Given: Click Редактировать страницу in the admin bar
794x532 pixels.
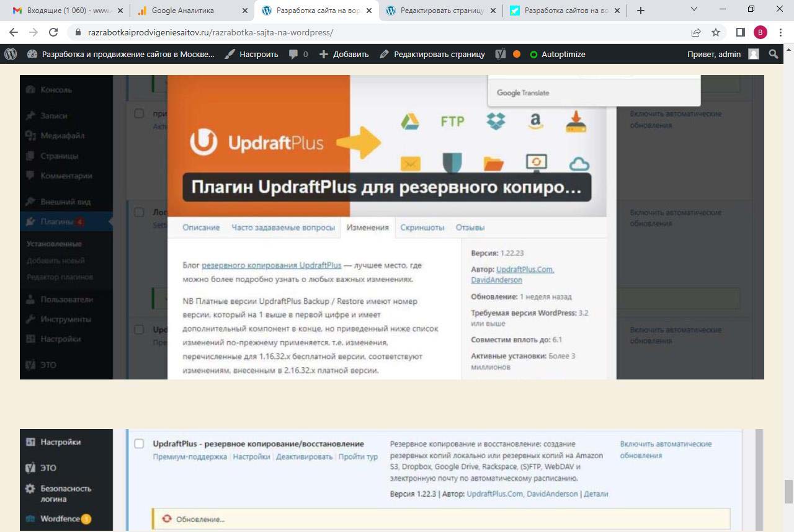Looking at the screenshot, I should [x=432, y=54].
